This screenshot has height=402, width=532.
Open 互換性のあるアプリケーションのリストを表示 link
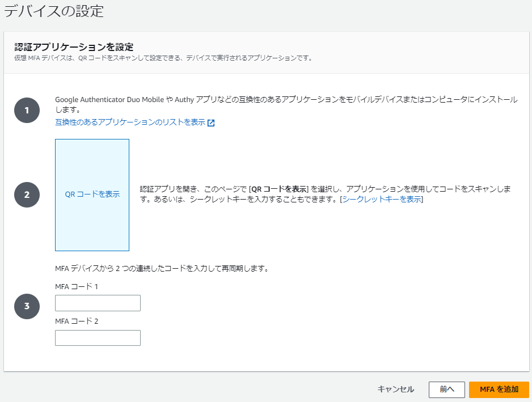[x=130, y=122]
